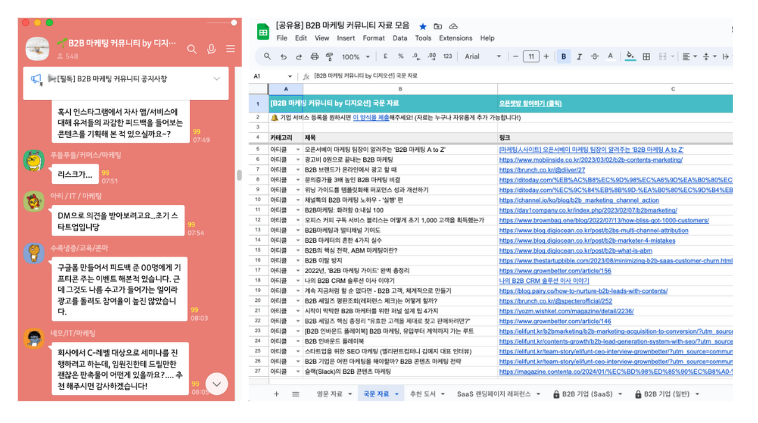The height and width of the screenshot is (423, 758).
Task: Open the Insert menu
Action: (346, 38)
